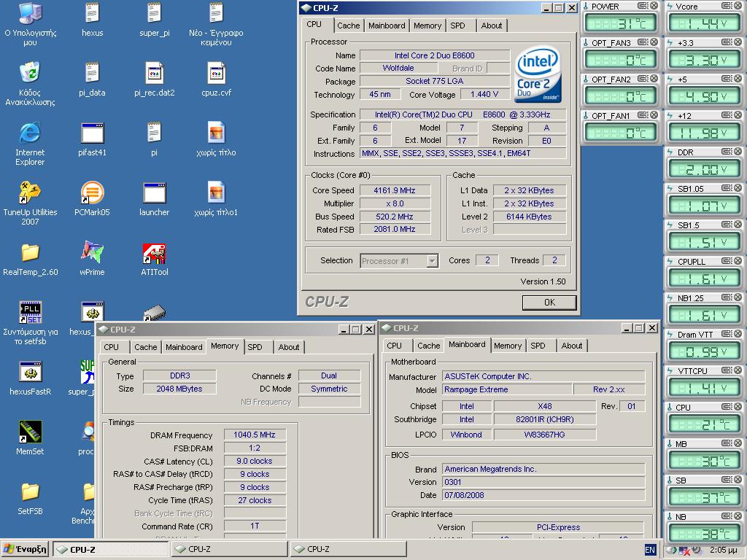Viewport: 747px width, 560px height.
Task: Close the Dram VTT monitor panel
Action: tap(738, 334)
